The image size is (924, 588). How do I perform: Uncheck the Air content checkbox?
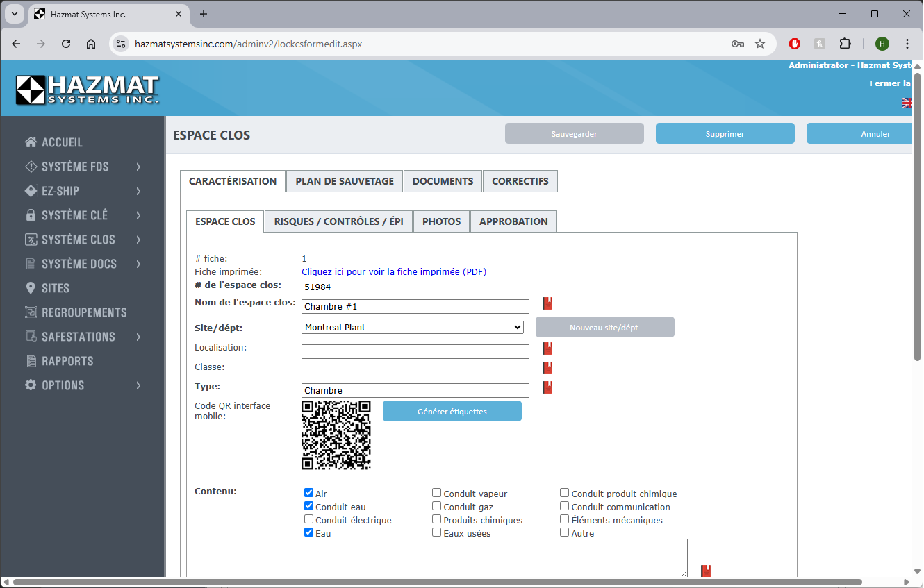coord(309,494)
